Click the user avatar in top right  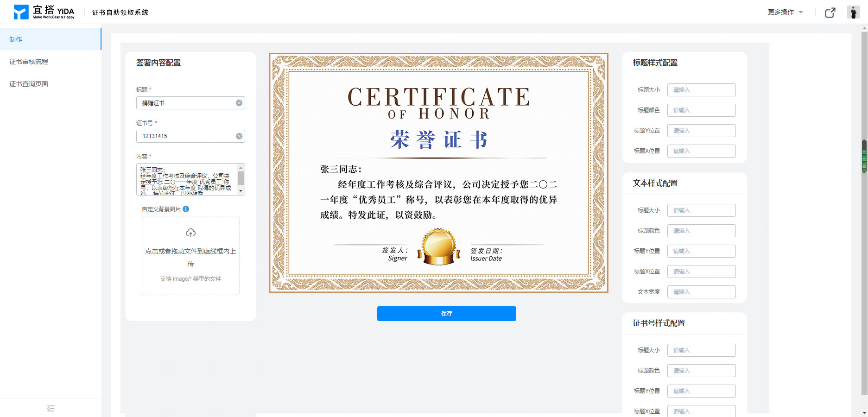[853, 12]
